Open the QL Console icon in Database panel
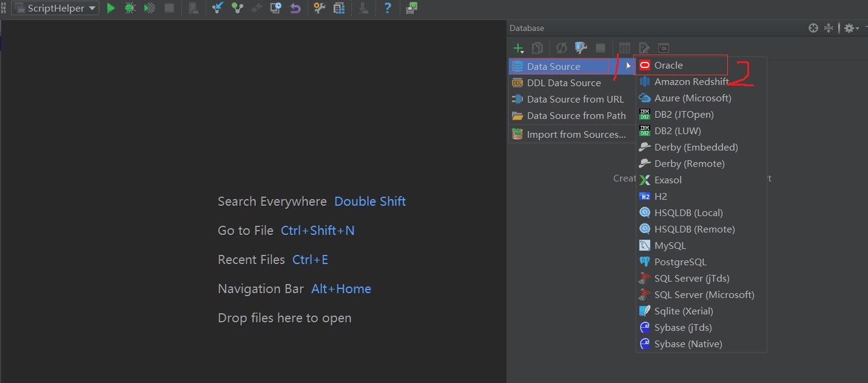Image resolution: width=868 pixels, height=383 pixels. pyautogui.click(x=663, y=47)
